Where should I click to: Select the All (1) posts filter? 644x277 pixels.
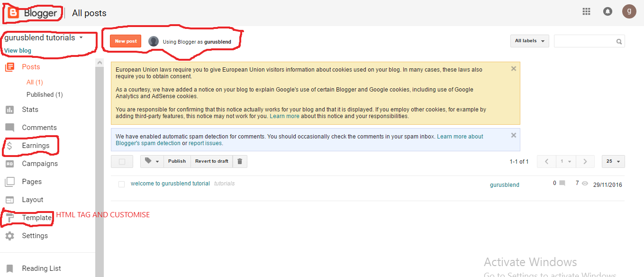(35, 82)
